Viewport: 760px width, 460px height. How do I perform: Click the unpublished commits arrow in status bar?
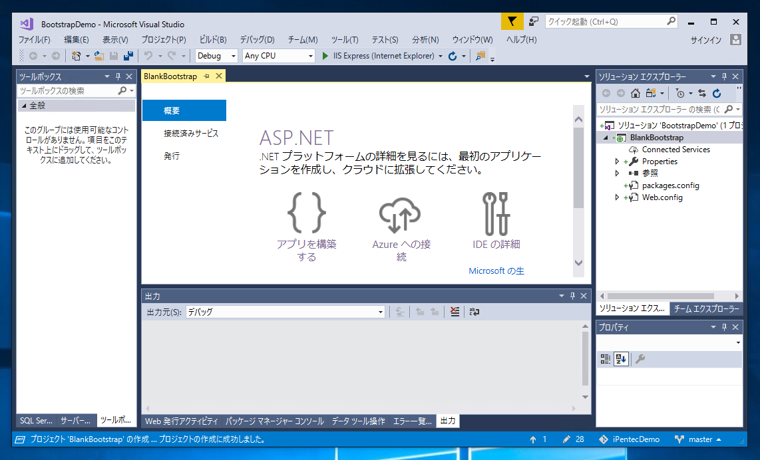click(533, 440)
